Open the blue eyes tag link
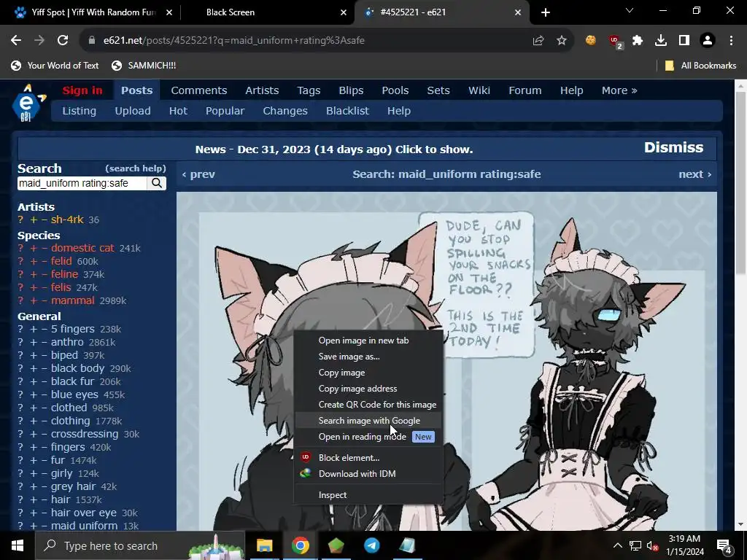 (x=74, y=394)
